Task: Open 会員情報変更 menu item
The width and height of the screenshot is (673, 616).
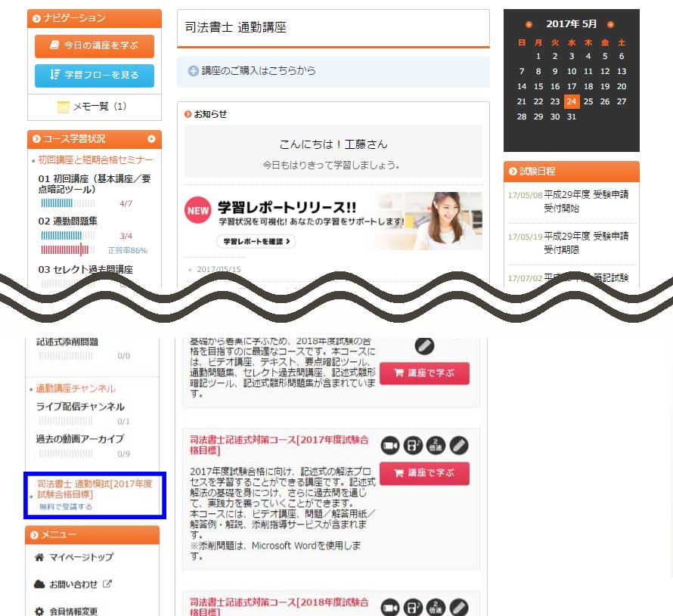Action: (73, 611)
